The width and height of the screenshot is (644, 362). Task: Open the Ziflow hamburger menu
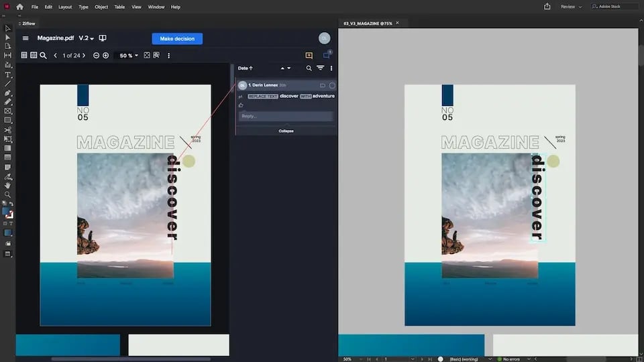[25, 38]
